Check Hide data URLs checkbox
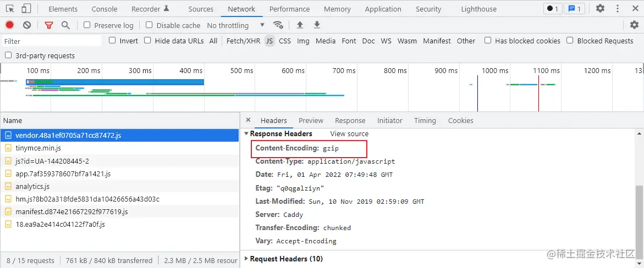644x268 pixels. click(147, 40)
